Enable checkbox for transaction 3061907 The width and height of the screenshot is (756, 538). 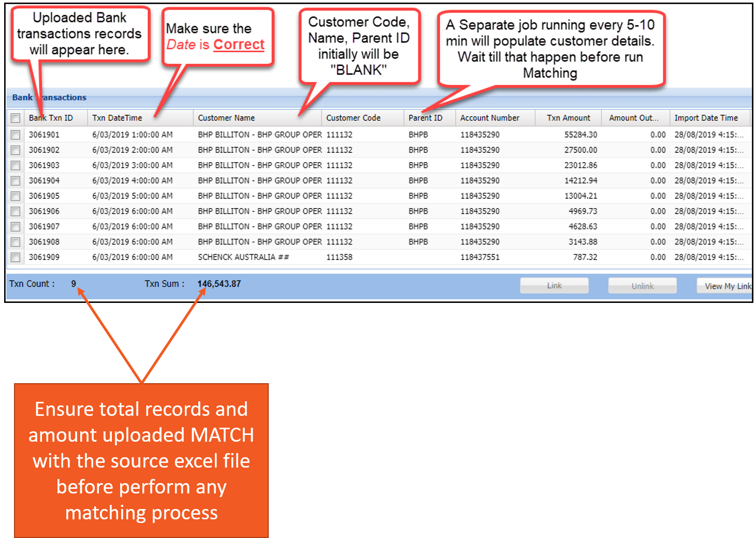pyautogui.click(x=16, y=227)
